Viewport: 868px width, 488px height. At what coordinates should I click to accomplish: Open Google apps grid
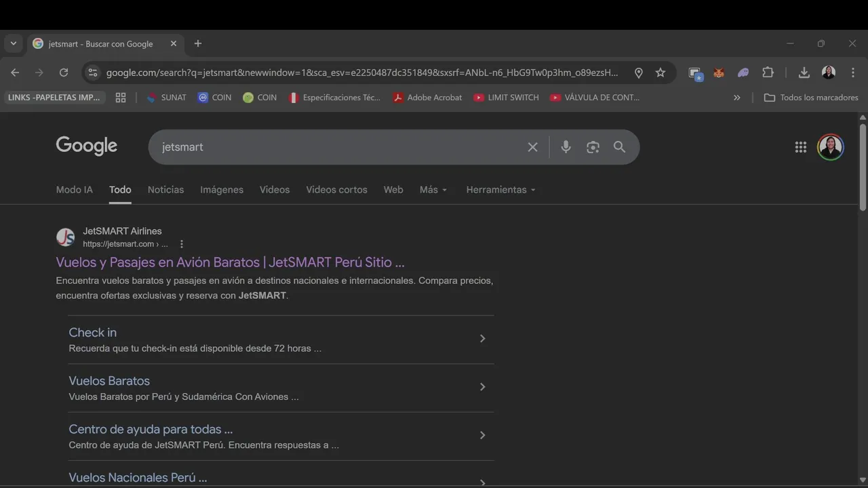tap(801, 147)
